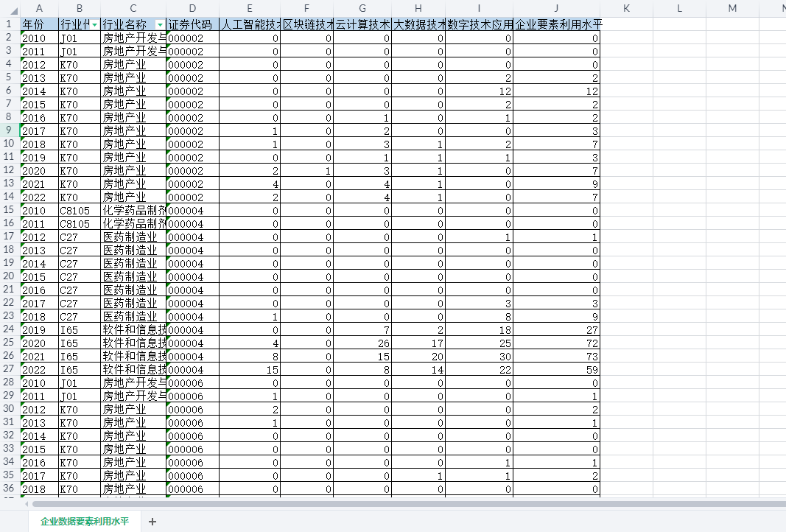786x532 pixels.
Task: Select cell B17 containing C27
Action: coord(80,237)
